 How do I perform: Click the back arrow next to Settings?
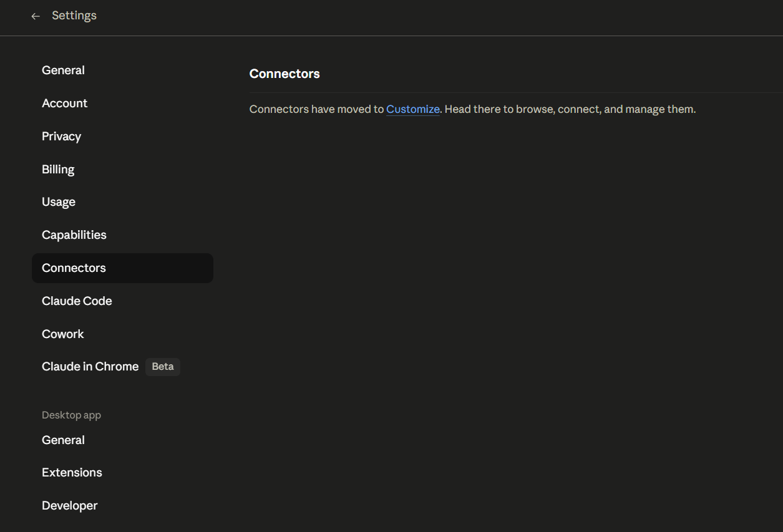36,16
